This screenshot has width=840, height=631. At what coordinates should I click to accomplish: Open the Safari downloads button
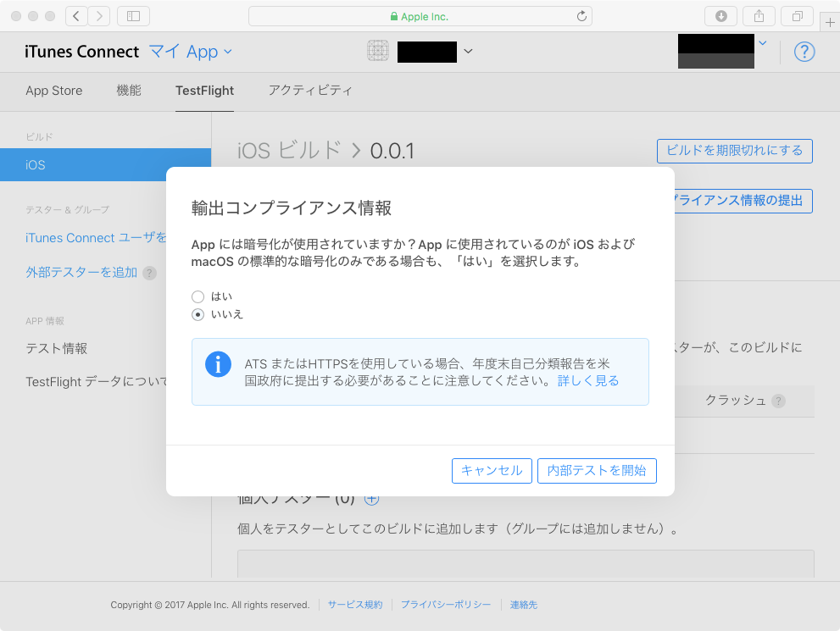point(721,16)
